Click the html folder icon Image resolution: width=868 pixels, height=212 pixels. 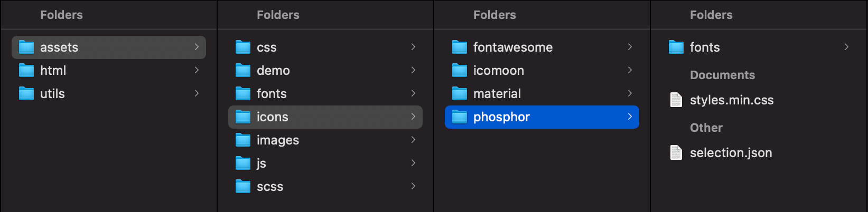pyautogui.click(x=26, y=71)
